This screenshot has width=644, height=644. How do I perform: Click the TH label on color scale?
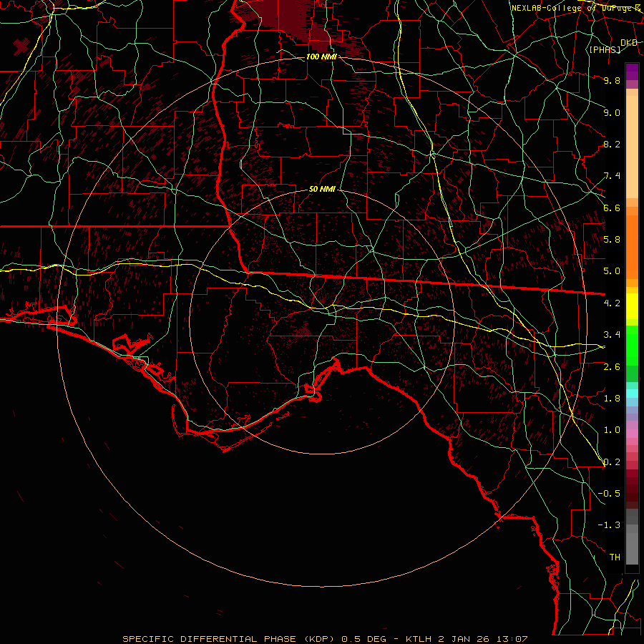[615, 557]
